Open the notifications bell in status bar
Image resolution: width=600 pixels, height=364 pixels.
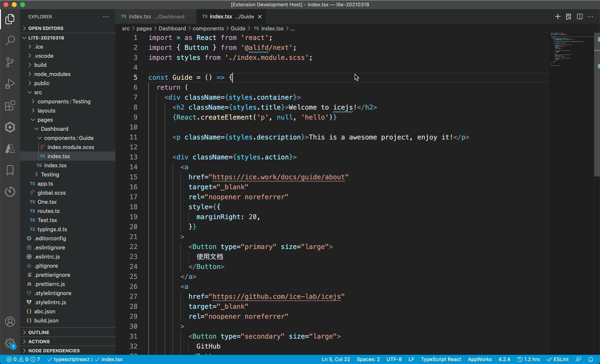(x=591, y=359)
